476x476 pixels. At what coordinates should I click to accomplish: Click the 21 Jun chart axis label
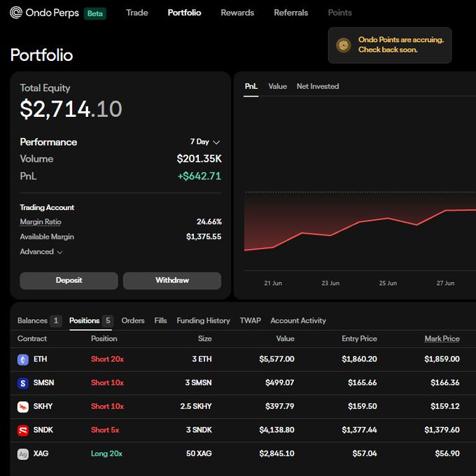tap(273, 283)
